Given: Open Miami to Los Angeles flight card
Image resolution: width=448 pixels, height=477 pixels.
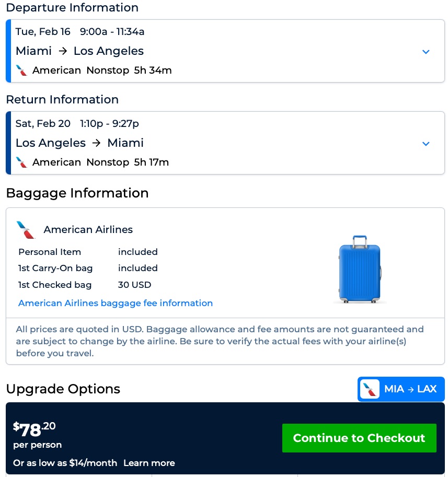Looking at the screenshot, I should pyautogui.click(x=79, y=51).
